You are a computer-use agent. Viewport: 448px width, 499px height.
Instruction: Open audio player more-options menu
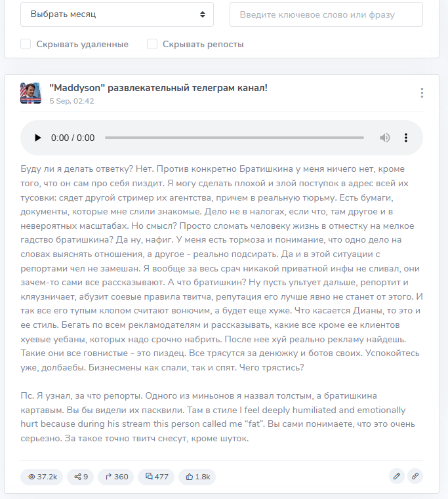pyautogui.click(x=405, y=138)
